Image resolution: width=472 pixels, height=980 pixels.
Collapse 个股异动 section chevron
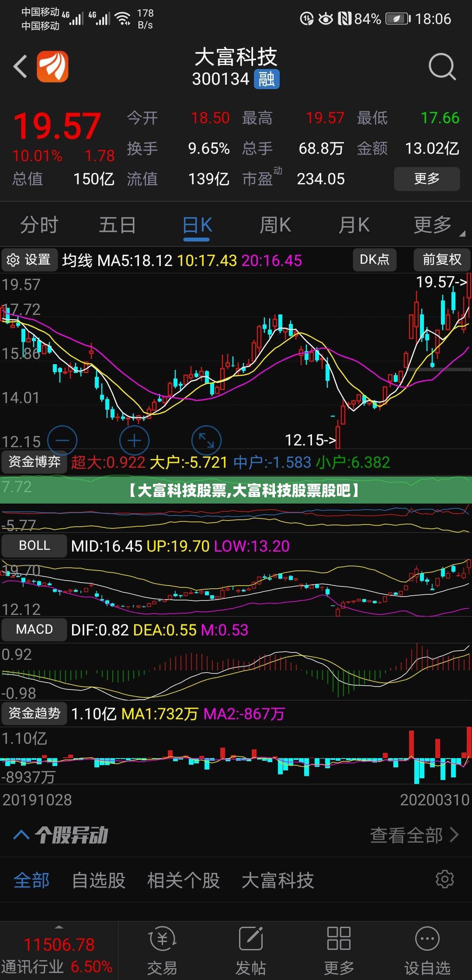click(21, 835)
